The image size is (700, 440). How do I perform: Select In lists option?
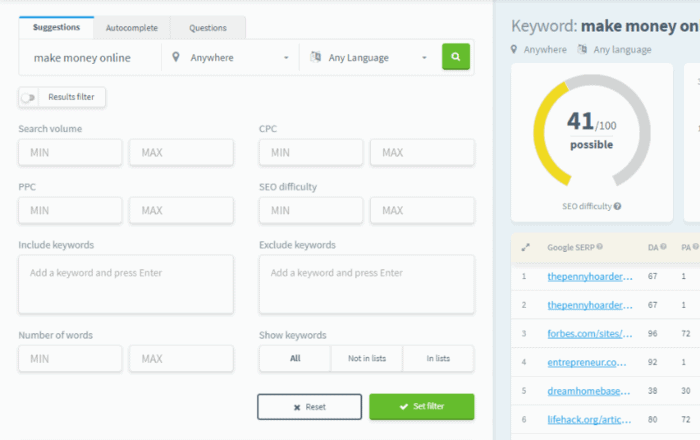pos(438,358)
